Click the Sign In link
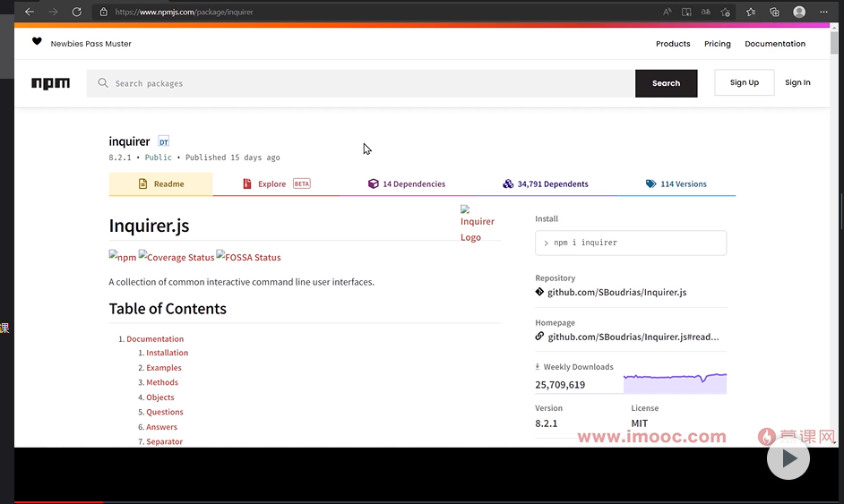Image resolution: width=844 pixels, height=504 pixels. click(x=797, y=82)
